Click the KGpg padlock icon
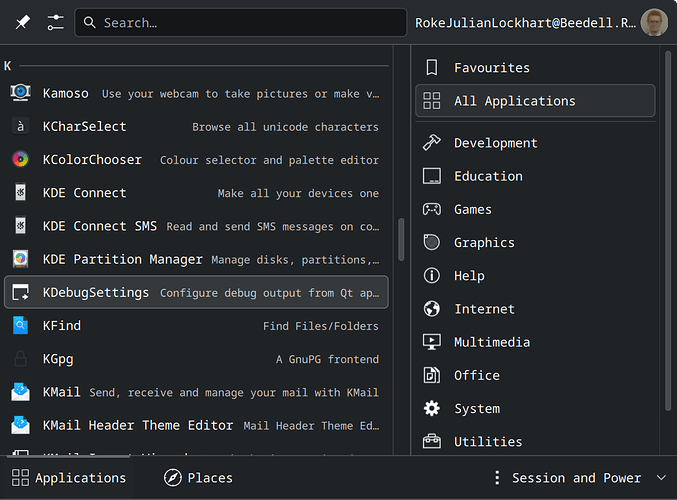 21,359
